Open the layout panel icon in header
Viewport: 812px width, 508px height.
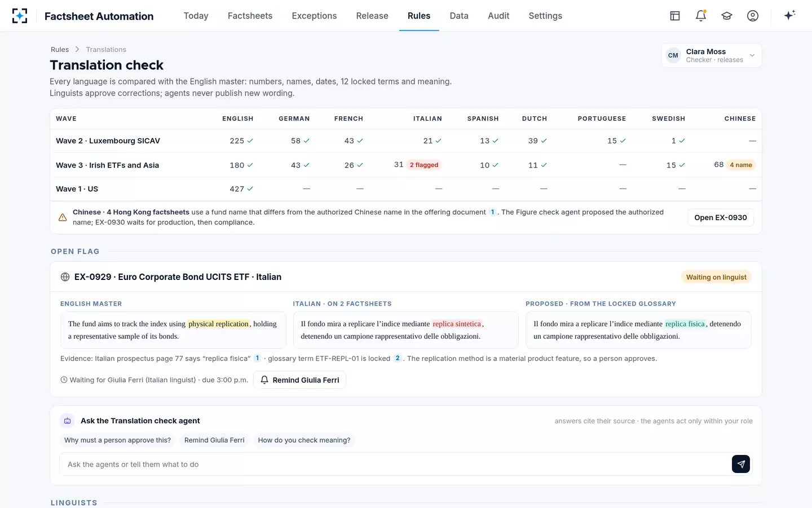pos(675,16)
